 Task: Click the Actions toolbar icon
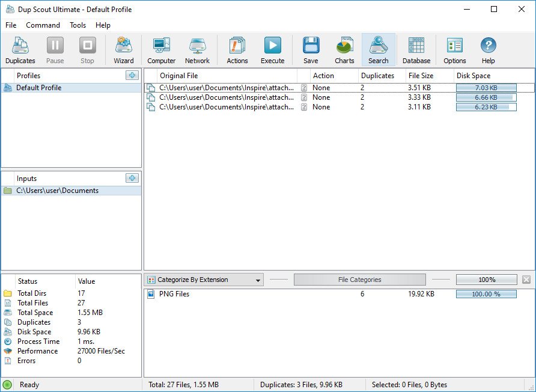237,49
